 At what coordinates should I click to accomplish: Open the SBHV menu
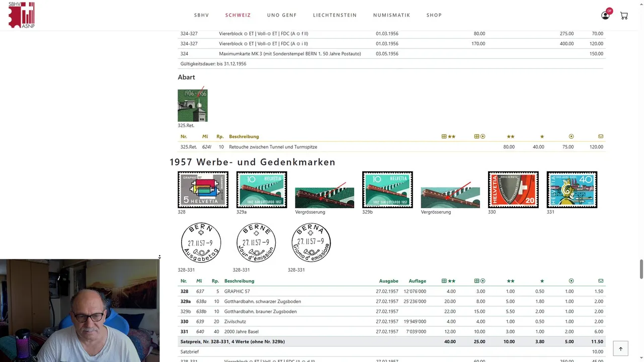tap(201, 15)
